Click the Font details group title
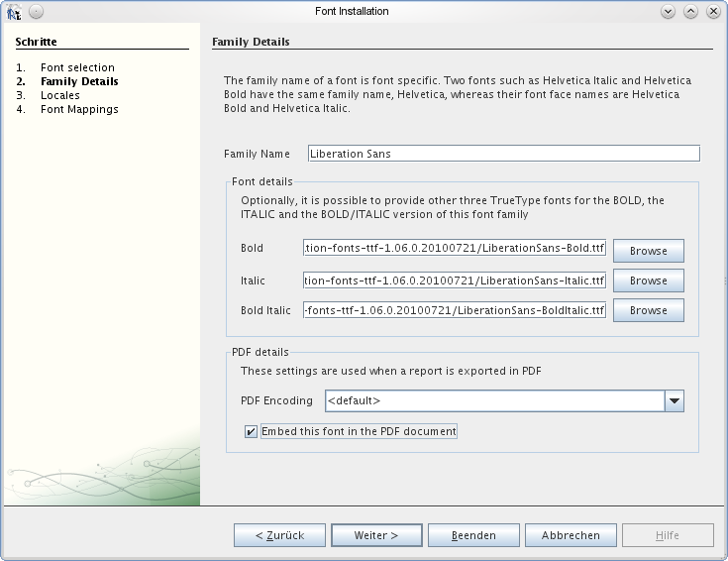 262,181
